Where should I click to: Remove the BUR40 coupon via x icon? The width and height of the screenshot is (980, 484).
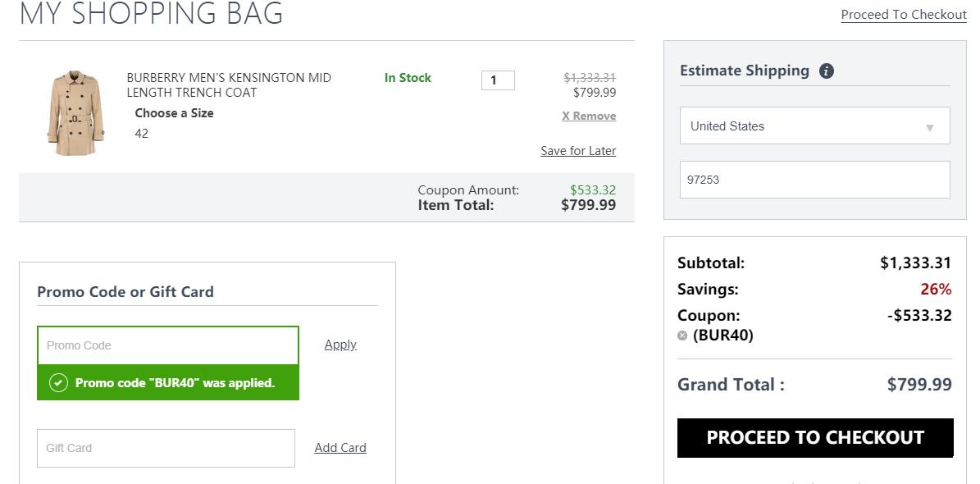pos(682,336)
